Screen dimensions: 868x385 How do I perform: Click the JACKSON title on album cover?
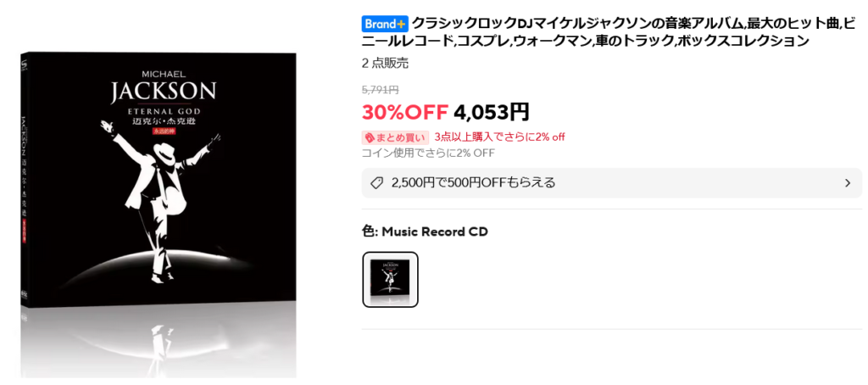164,92
